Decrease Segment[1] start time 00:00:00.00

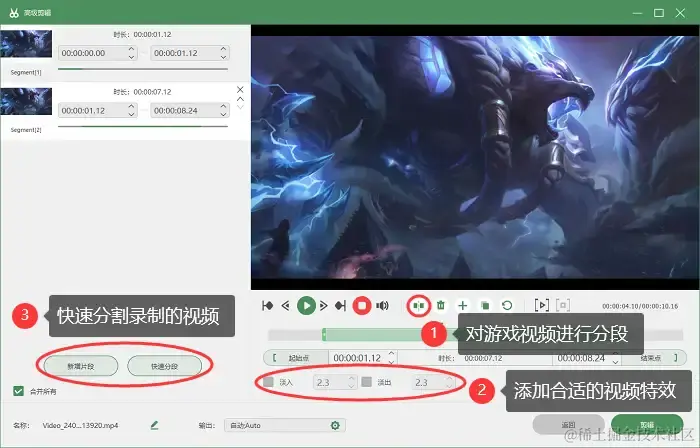[x=131, y=57]
